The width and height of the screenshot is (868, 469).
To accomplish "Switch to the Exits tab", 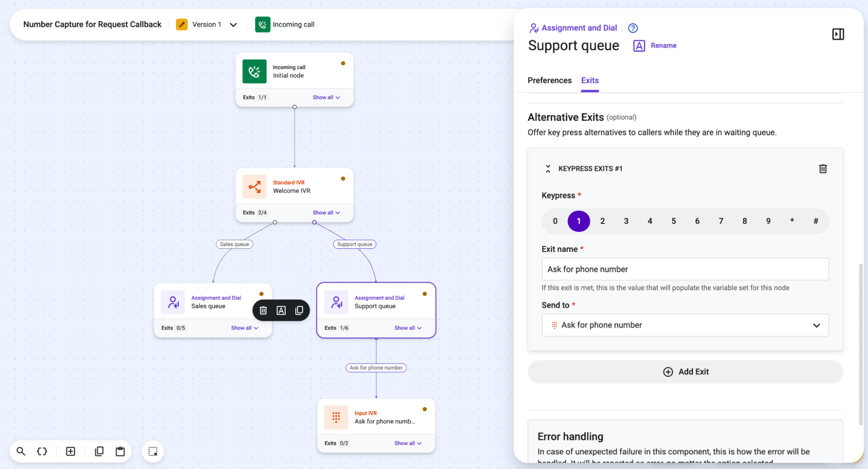I will click(590, 80).
